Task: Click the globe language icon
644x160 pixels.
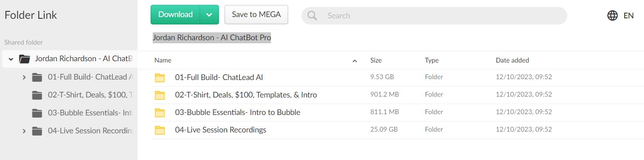Action: (x=613, y=16)
